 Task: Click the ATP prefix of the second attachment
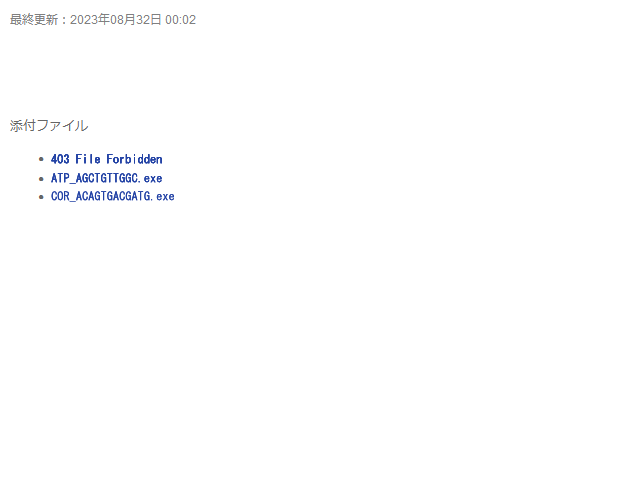tap(60, 178)
